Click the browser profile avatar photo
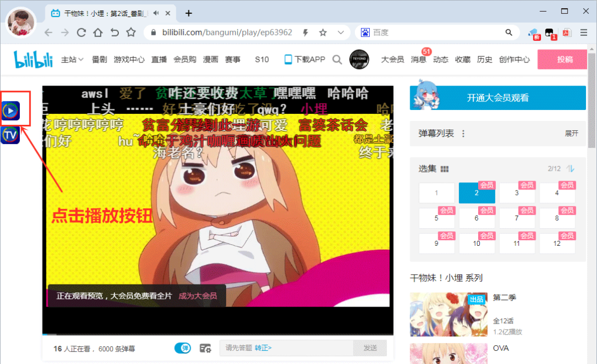The image size is (597, 364). tap(21, 23)
